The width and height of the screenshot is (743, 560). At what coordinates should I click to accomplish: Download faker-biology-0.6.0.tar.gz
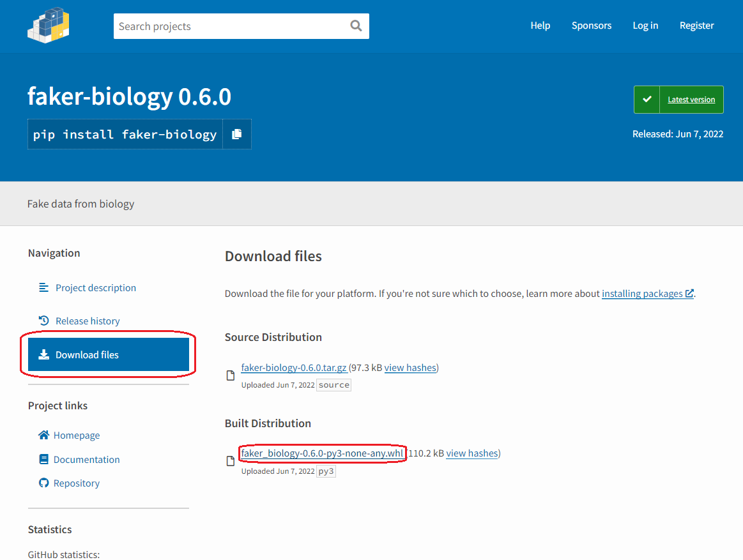point(294,367)
